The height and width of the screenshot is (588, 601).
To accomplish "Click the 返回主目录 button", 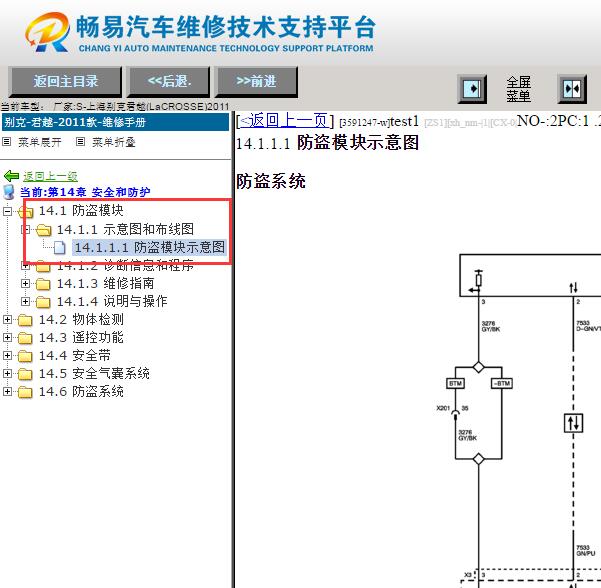I will pyautogui.click(x=65, y=81).
